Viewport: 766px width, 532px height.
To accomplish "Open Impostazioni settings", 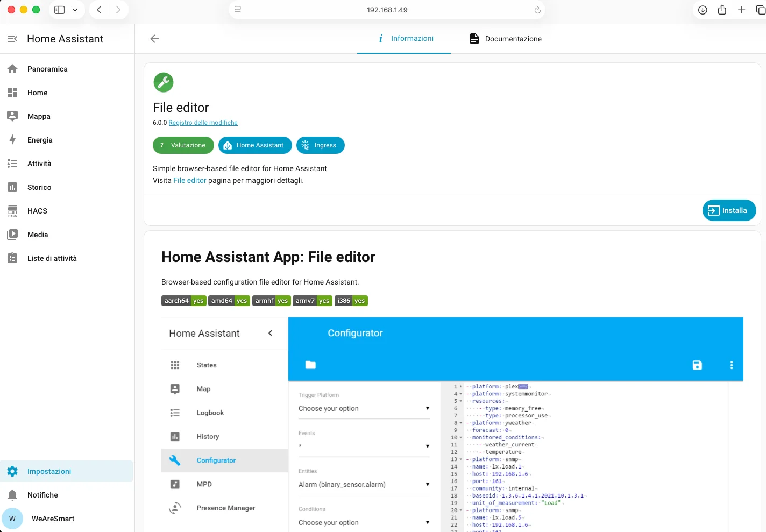I will coord(67,471).
